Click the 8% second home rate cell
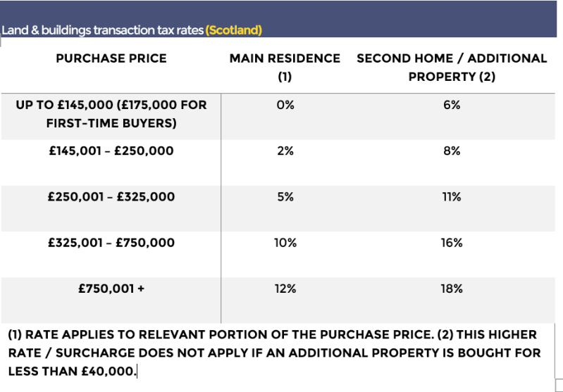Screen dimensions: 563x392 tap(452, 151)
